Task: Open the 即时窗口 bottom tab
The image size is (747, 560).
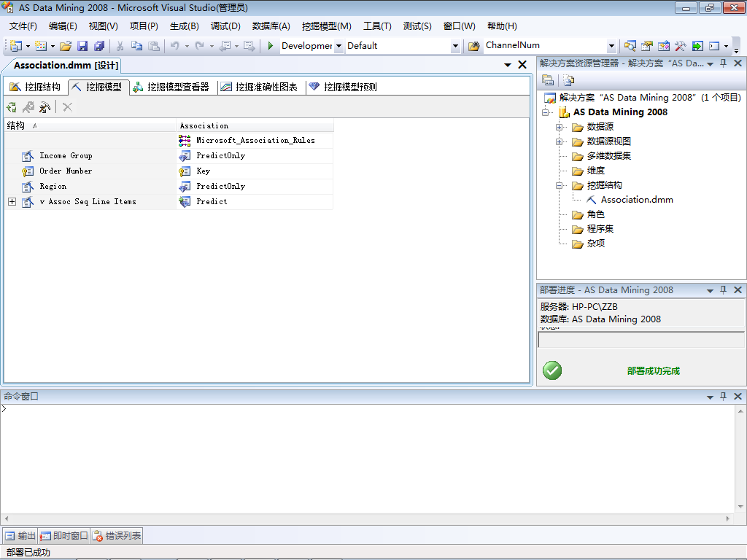Action: (64, 536)
